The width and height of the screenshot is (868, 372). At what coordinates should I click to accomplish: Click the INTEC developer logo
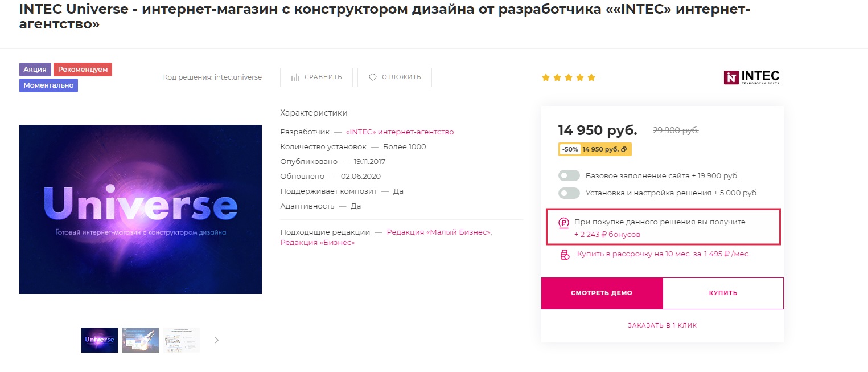[751, 77]
